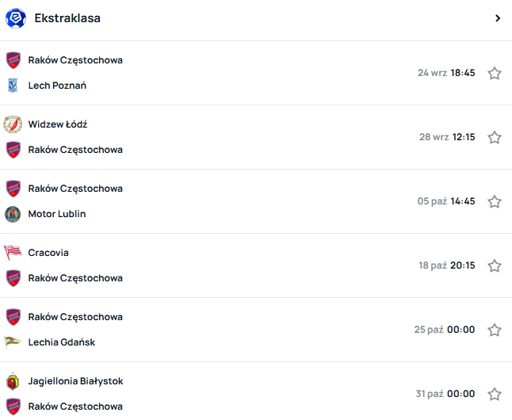Click the Jagiellonia Białystok crest
The image size is (512, 420).
tap(13, 381)
